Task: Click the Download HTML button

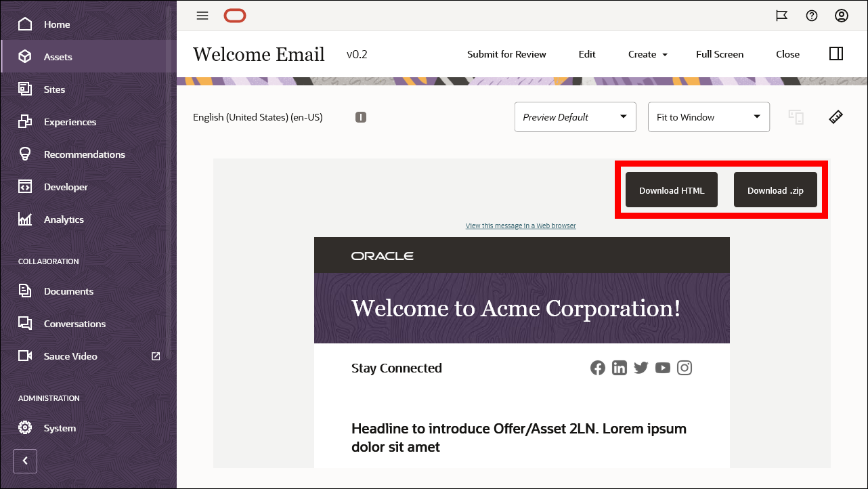Action: [x=671, y=190]
